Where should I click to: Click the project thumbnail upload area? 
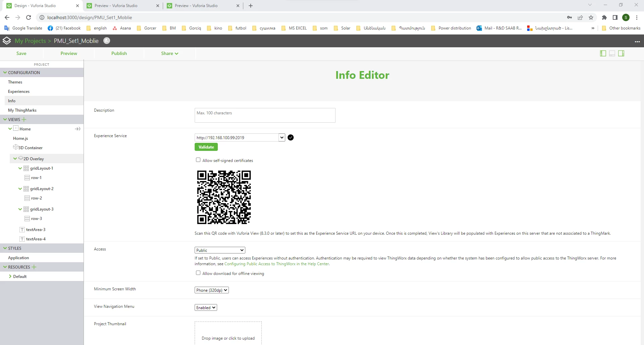pyautogui.click(x=228, y=333)
